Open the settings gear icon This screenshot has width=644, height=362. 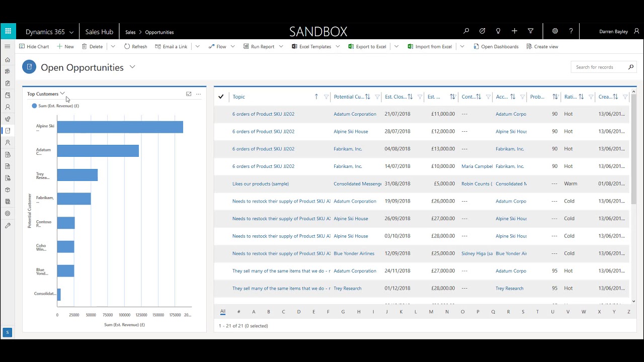click(555, 31)
